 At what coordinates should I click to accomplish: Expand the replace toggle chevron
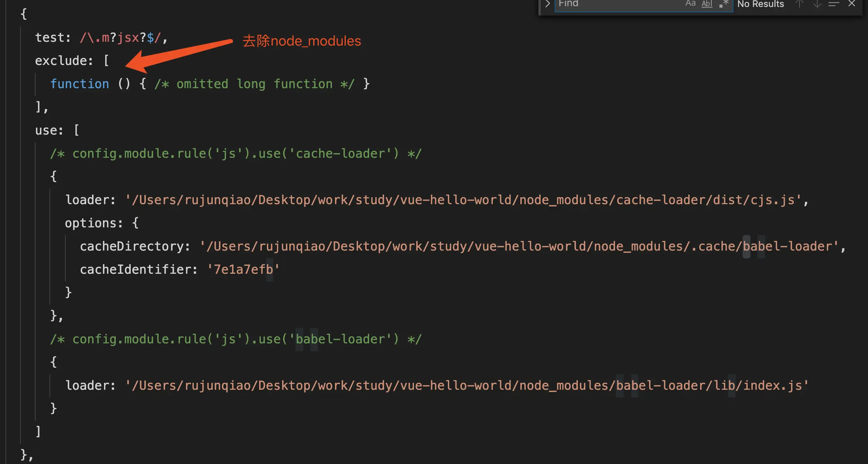pos(547,4)
